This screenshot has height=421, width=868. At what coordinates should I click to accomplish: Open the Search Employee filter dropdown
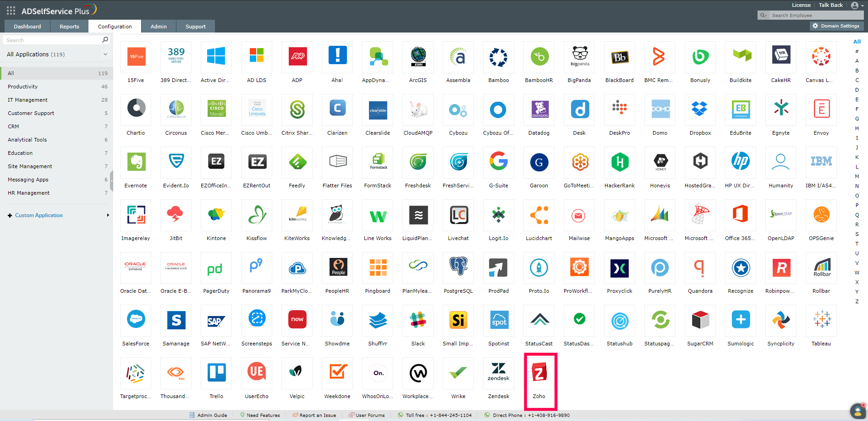coord(764,15)
